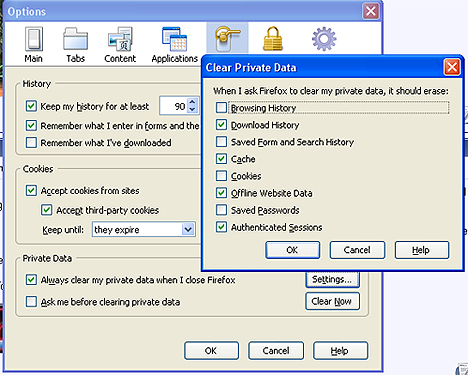Uncheck Remember what I enter in forms
Viewport: 468px width, 375px height.
(x=31, y=126)
